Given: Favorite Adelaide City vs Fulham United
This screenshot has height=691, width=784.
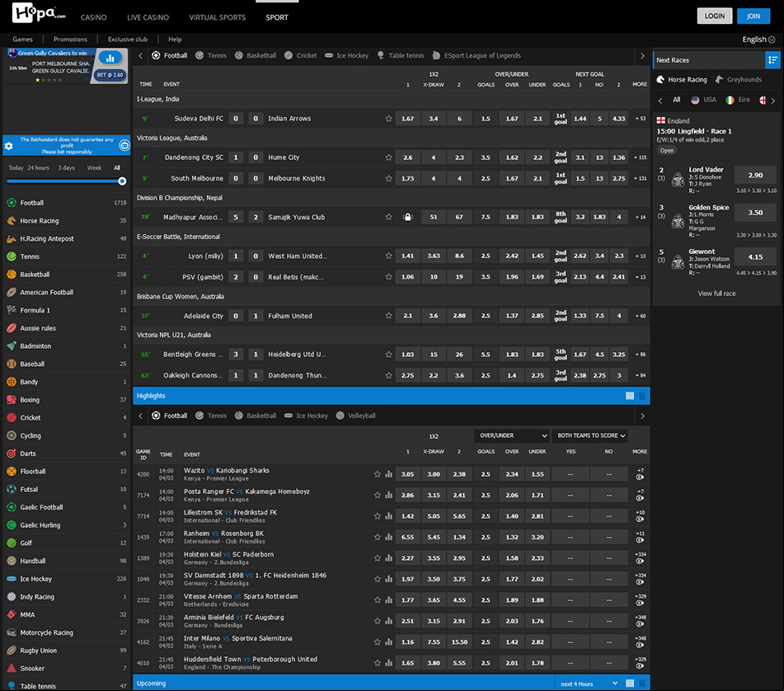Looking at the screenshot, I should [388, 316].
